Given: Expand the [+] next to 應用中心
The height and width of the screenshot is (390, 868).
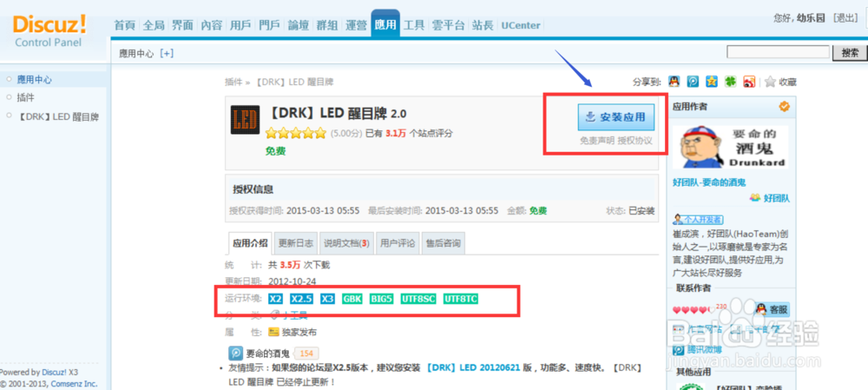Looking at the screenshot, I should 167,53.
